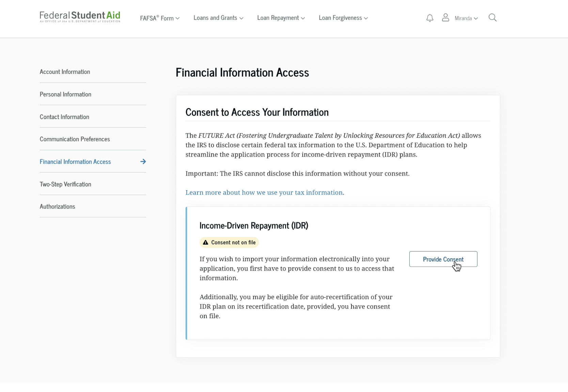Open the Personal Information section
This screenshot has width=568, height=392.
[x=65, y=94]
